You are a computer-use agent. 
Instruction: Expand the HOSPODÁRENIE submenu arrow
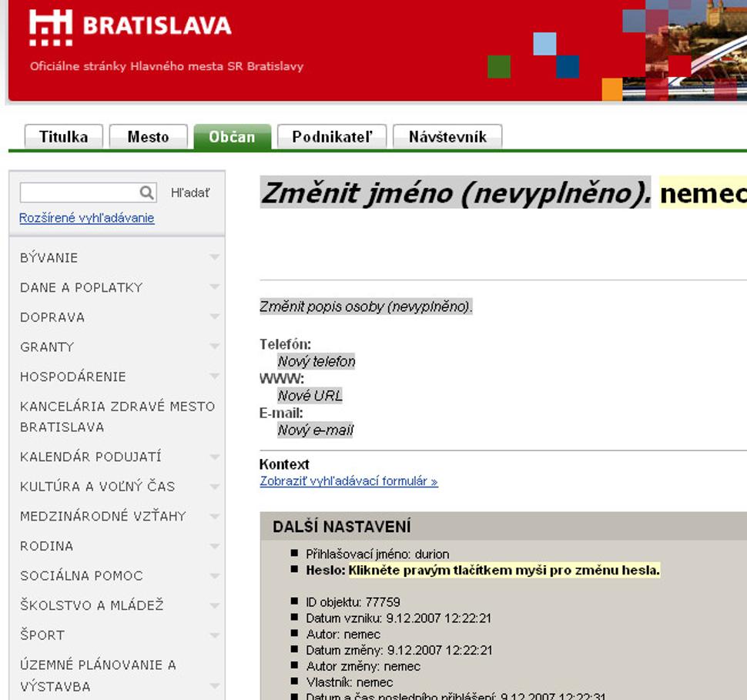click(214, 377)
